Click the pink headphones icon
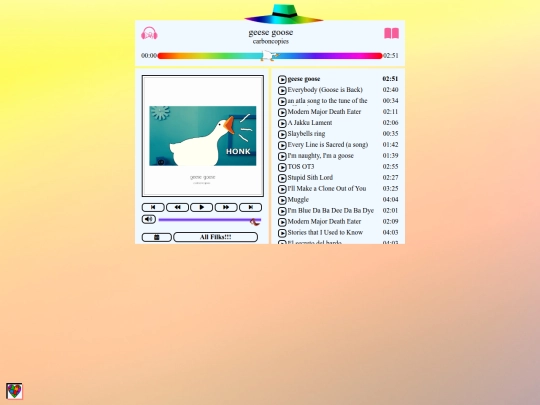 tap(149, 33)
